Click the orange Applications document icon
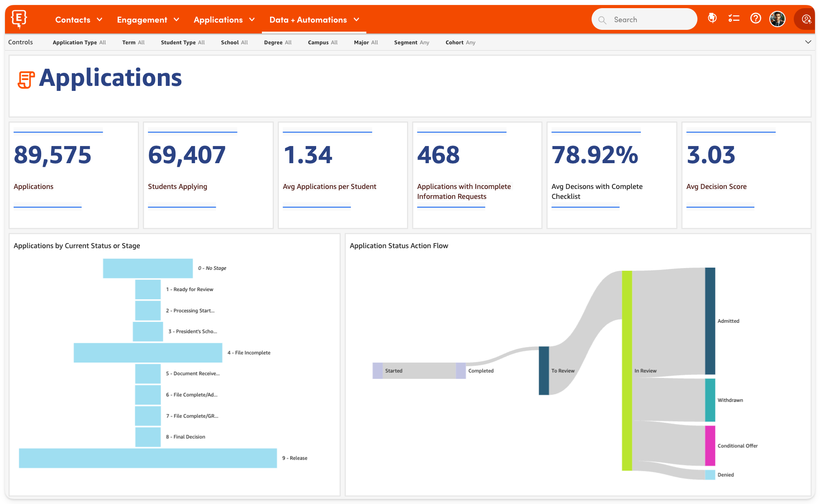Viewport: 820px width, 504px height. pos(26,80)
